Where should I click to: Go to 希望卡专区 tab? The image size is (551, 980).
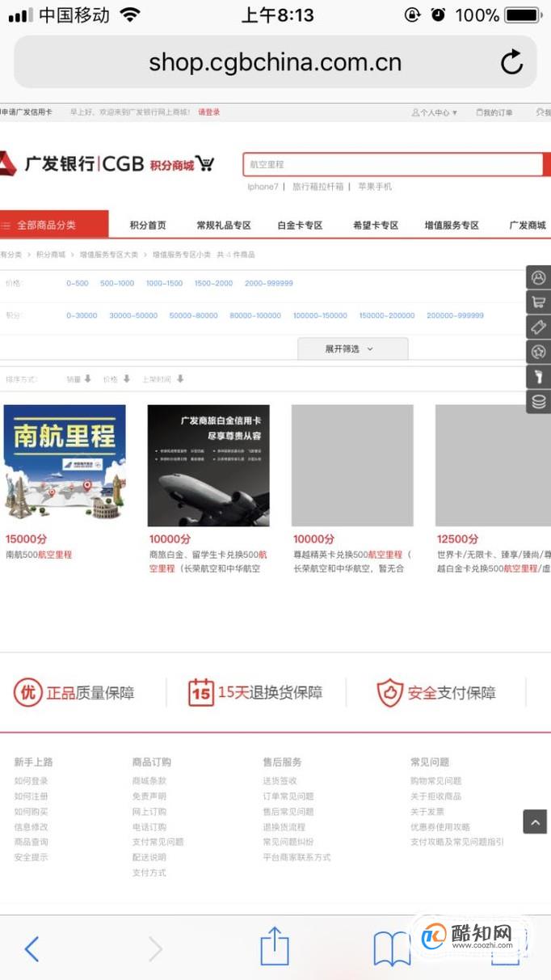pyautogui.click(x=376, y=226)
